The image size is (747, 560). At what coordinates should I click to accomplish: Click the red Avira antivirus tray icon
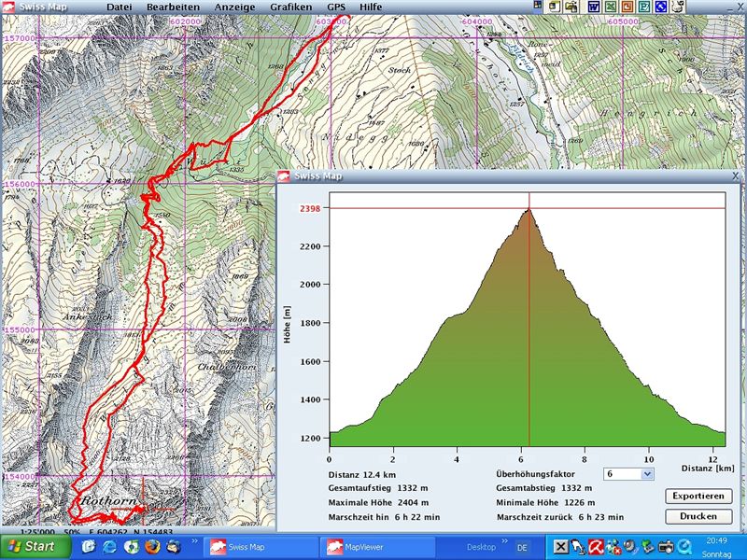coord(594,547)
